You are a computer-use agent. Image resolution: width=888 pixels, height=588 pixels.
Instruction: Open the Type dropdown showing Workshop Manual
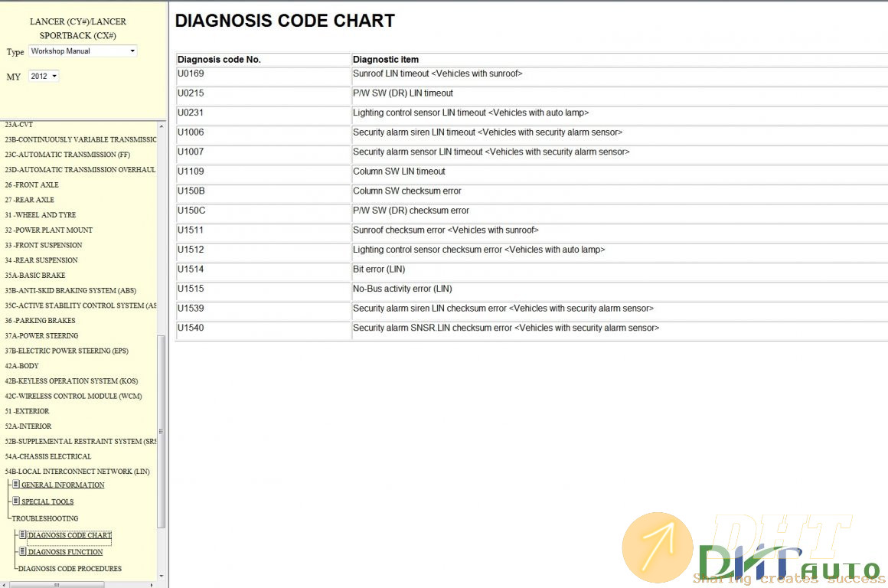83,51
